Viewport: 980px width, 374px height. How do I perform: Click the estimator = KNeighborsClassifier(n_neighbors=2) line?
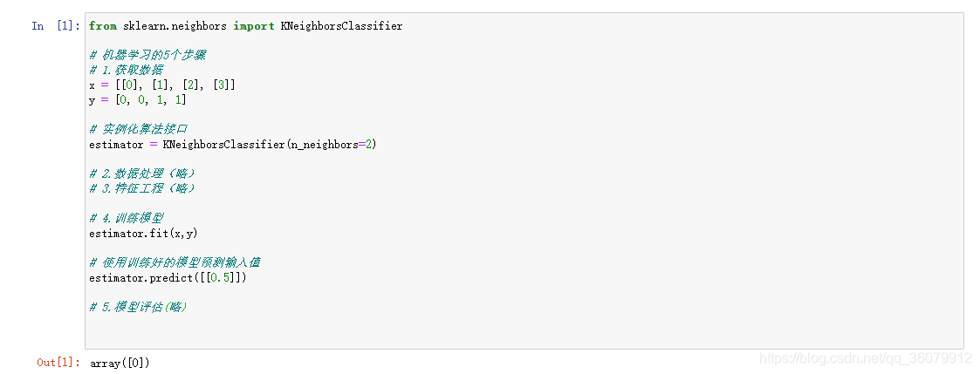[232, 144]
